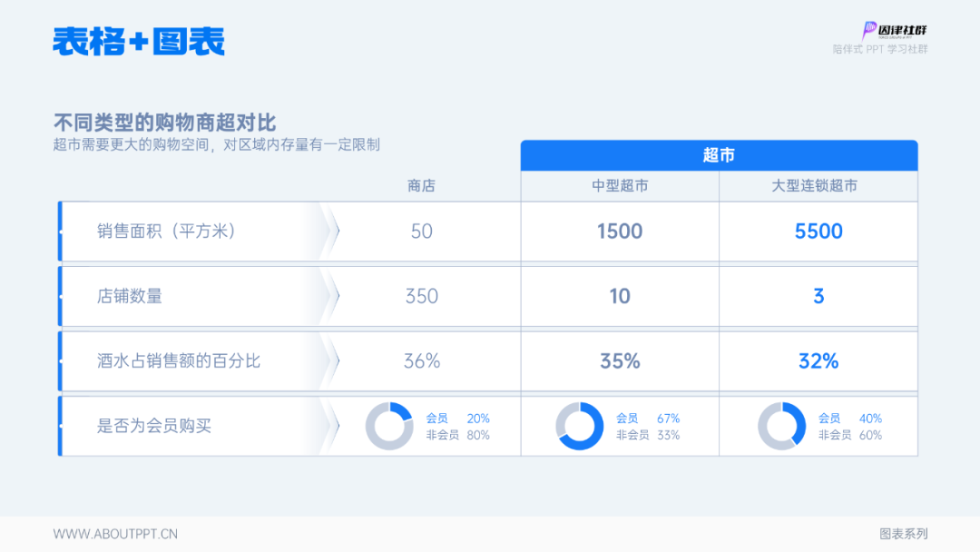Select the 350 store count cell
The image size is (980, 552).
coord(422,296)
